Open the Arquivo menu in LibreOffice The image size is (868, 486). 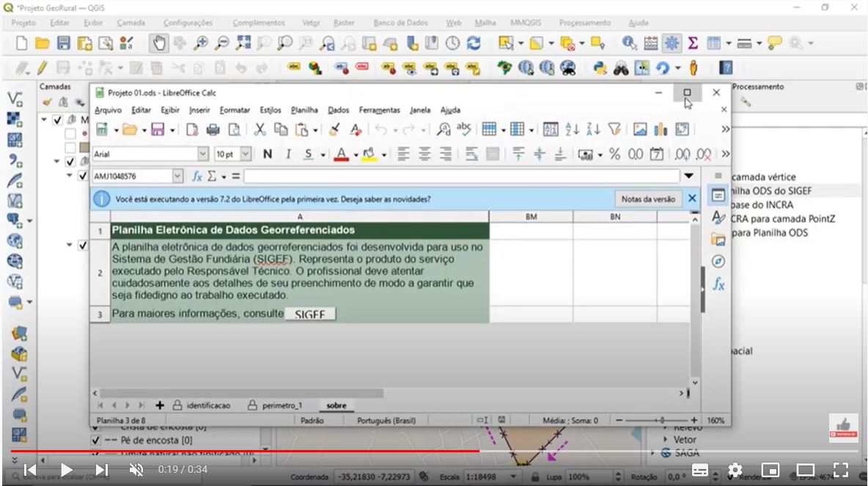click(x=108, y=110)
